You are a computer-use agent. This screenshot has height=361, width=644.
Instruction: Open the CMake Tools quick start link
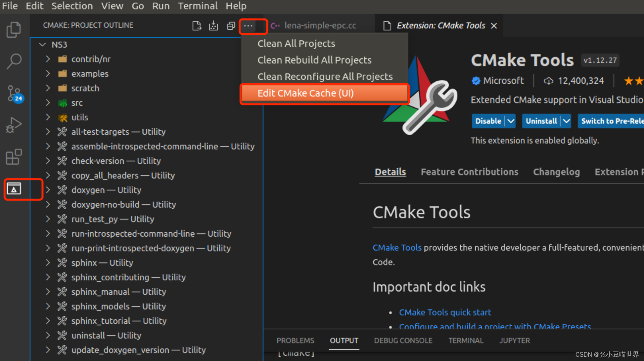coord(445,312)
